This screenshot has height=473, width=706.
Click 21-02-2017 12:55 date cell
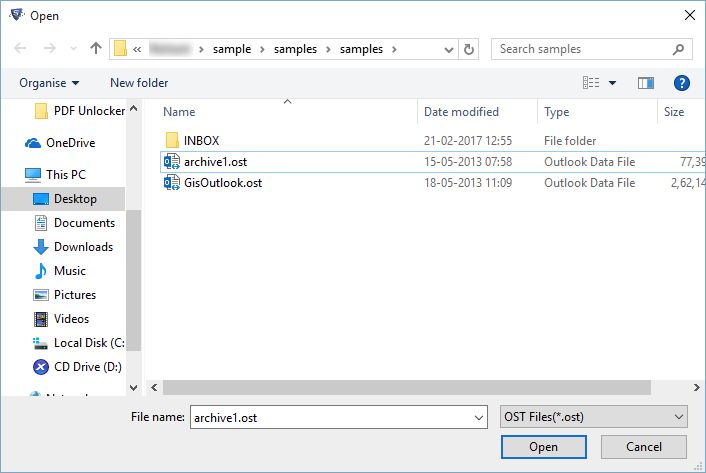pyautogui.click(x=468, y=141)
